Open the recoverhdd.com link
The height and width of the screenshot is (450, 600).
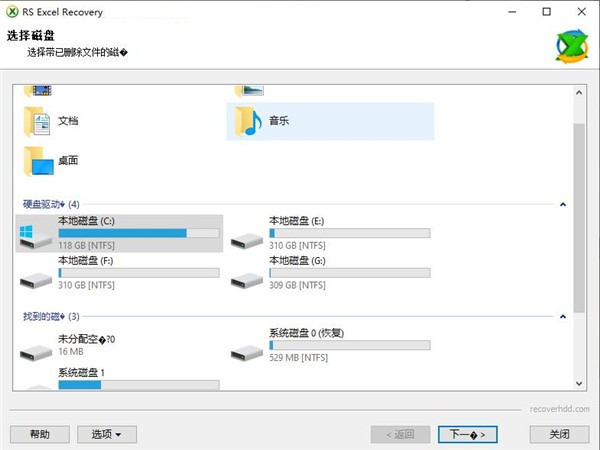click(x=559, y=409)
